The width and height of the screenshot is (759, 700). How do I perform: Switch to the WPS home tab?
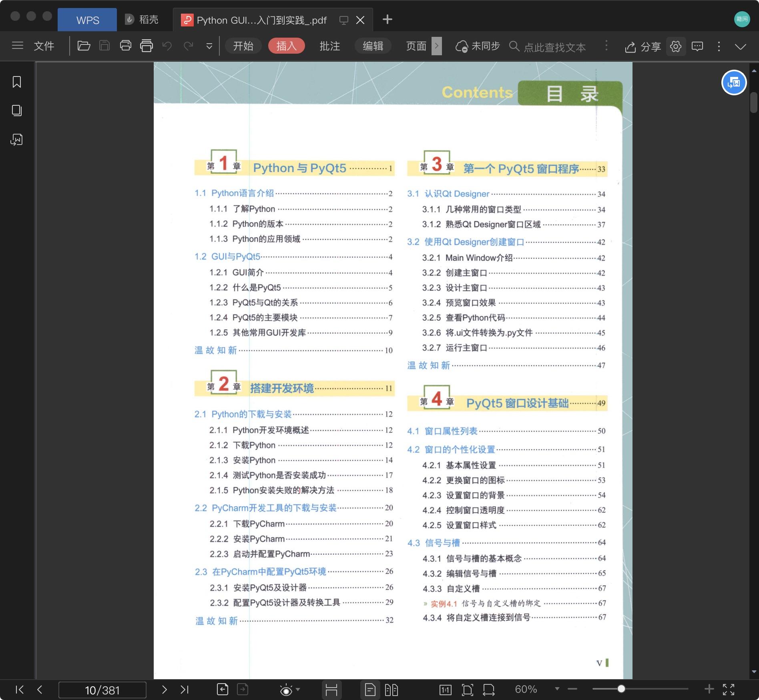coord(88,20)
